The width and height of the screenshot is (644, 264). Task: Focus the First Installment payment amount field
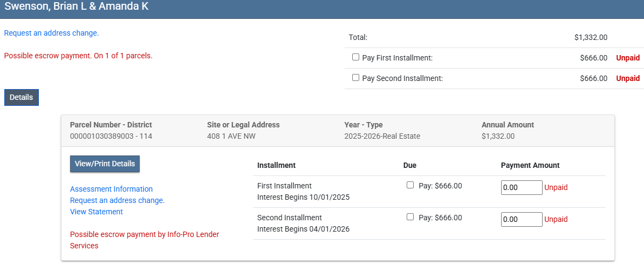click(x=521, y=187)
